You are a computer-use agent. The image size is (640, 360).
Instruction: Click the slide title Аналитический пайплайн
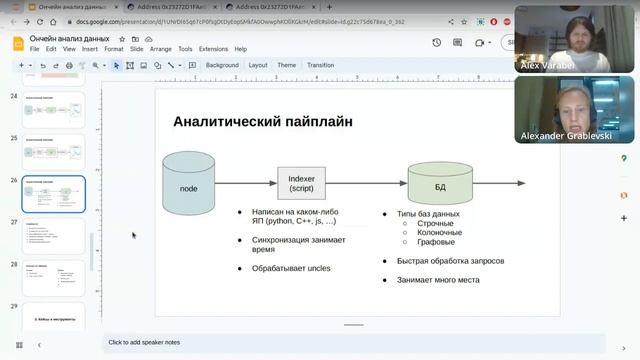[x=263, y=122]
